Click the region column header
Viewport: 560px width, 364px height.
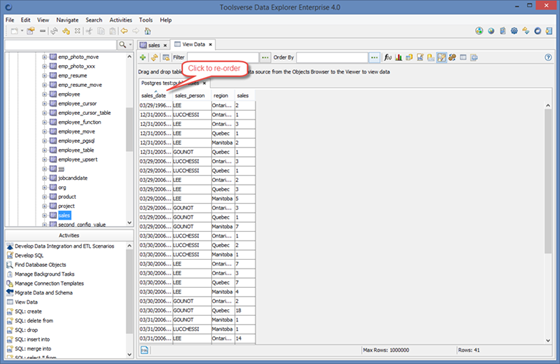pos(222,95)
